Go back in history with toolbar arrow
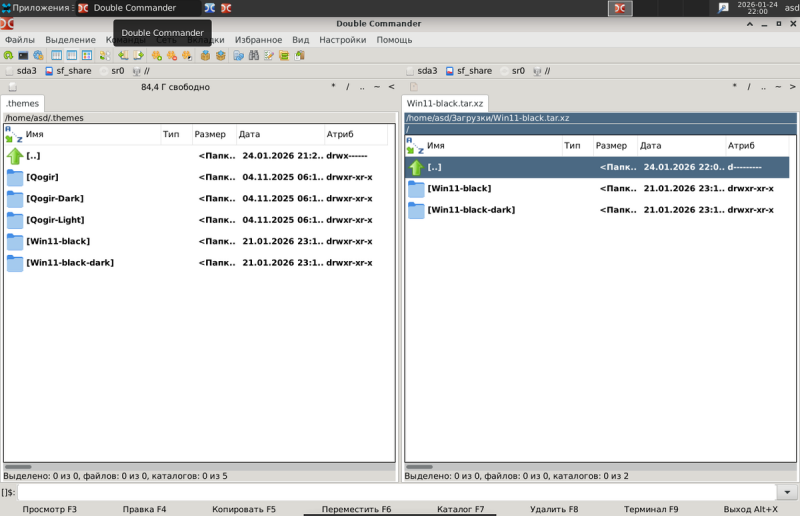Viewport: 800px width, 516px height. (123, 56)
